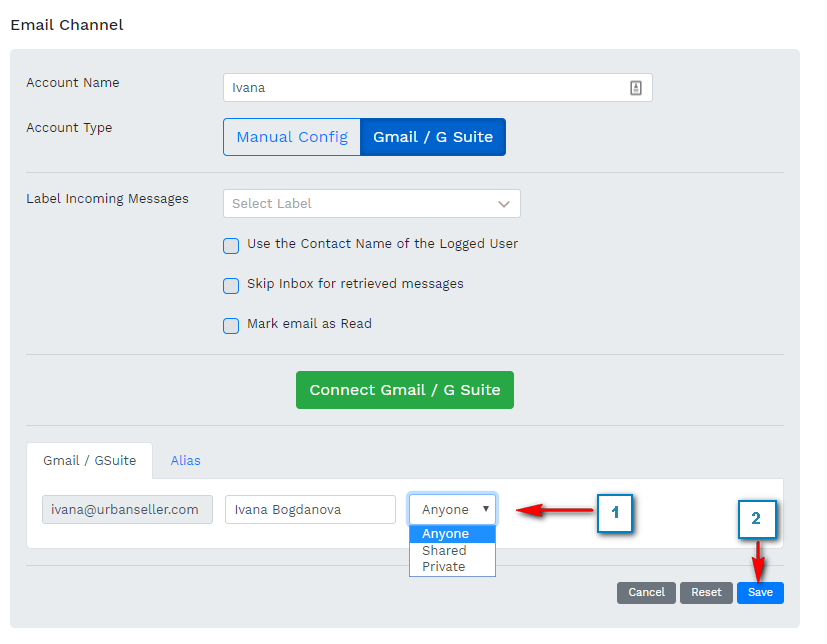
Task: Select Gmail / G Suite account type
Action: click(x=433, y=137)
